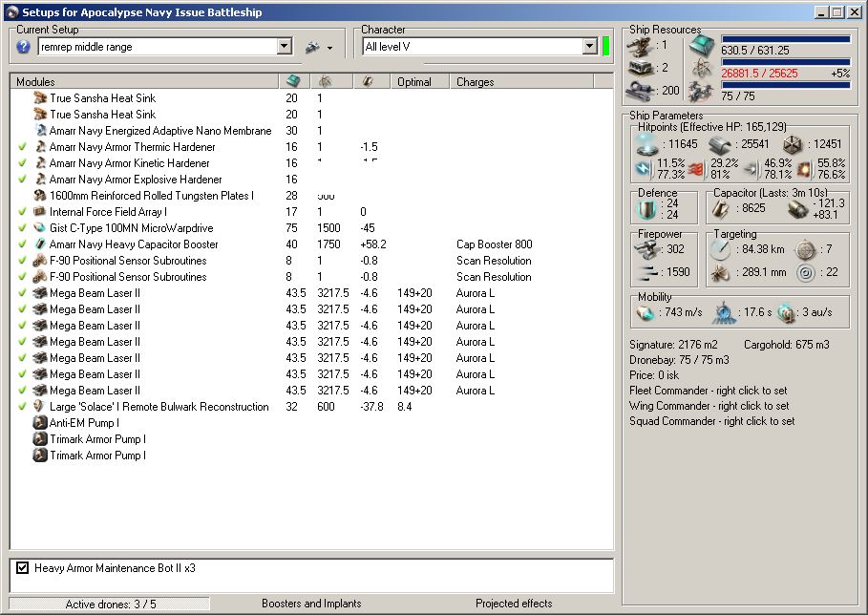
Task: Switch to the Projected effects tab
Action: coord(514,604)
